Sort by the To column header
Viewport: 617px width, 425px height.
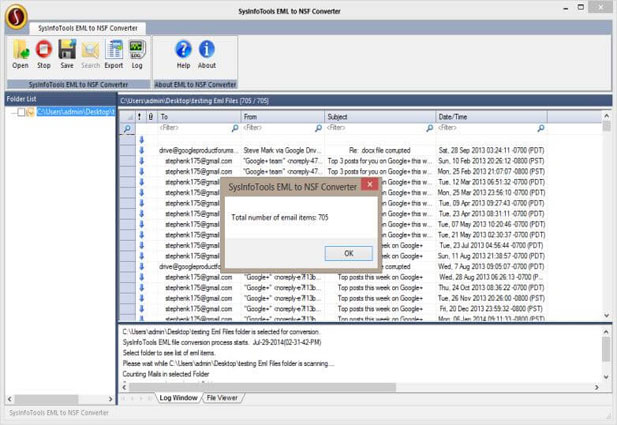200,117
